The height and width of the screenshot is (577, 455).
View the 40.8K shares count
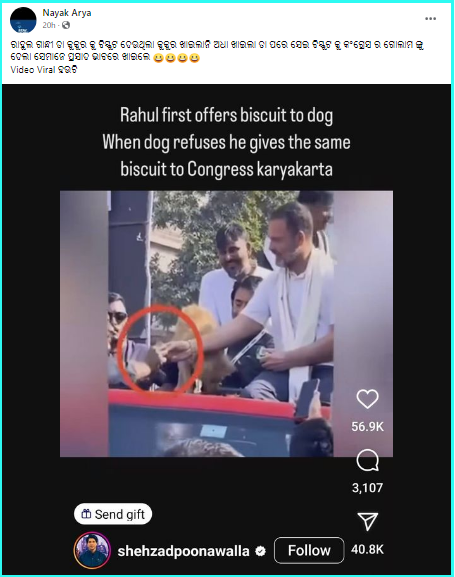click(367, 549)
